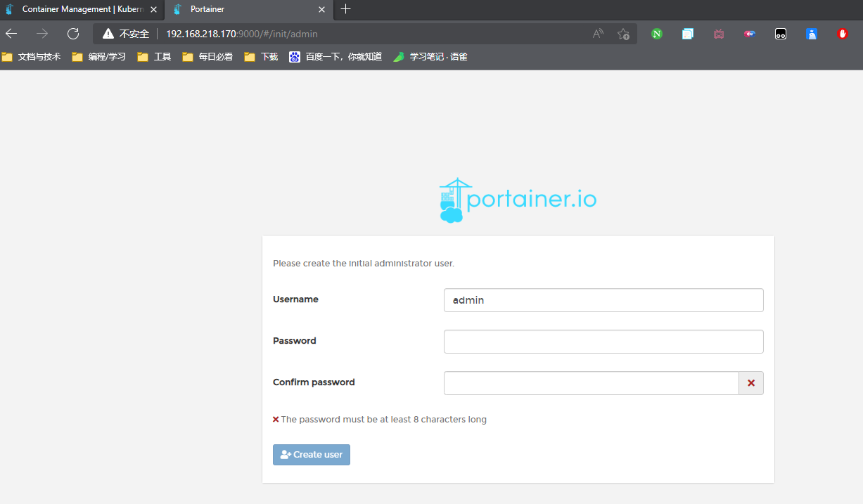863x504 pixels.
Task: Go back to the previous page
Action: pos(12,34)
